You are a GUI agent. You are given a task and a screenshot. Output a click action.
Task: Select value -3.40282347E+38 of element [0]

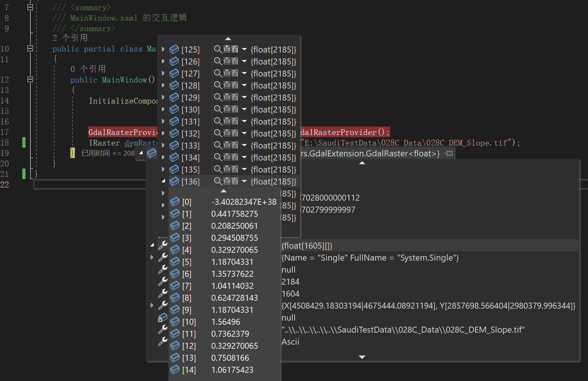click(x=244, y=202)
